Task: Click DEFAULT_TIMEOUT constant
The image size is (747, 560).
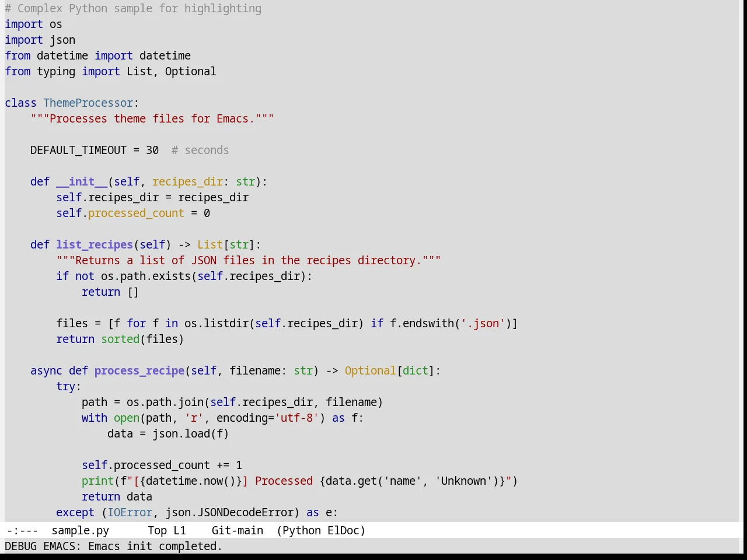Action: pyautogui.click(x=78, y=150)
